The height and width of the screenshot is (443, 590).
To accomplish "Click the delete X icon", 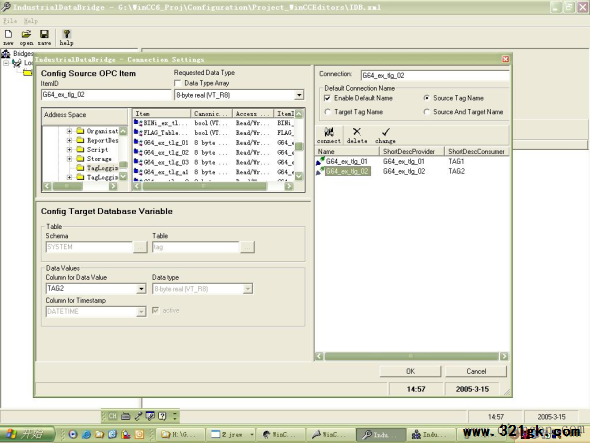I will tap(357, 132).
